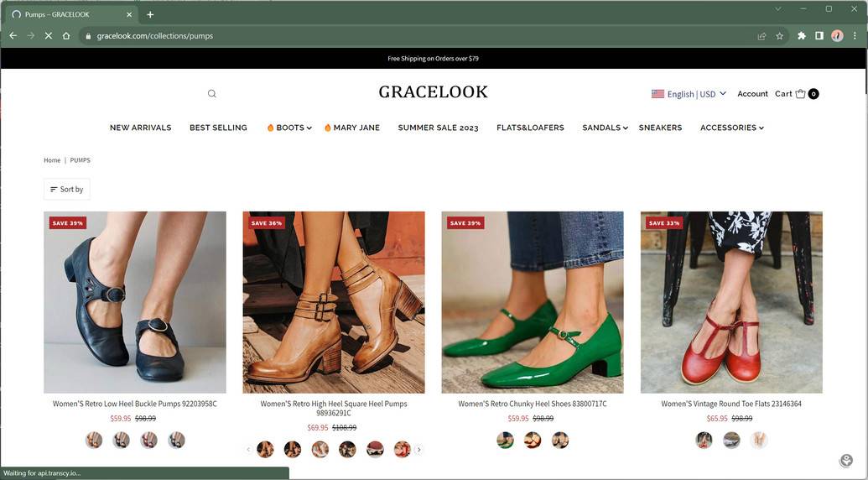
Task: Select first swatch under Round Toe Flats
Action: 704,440
